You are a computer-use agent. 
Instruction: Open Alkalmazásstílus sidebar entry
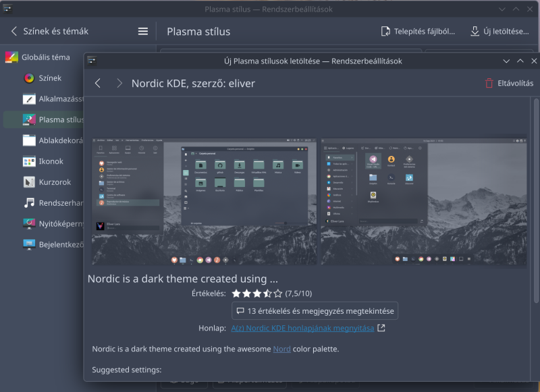tap(43, 99)
